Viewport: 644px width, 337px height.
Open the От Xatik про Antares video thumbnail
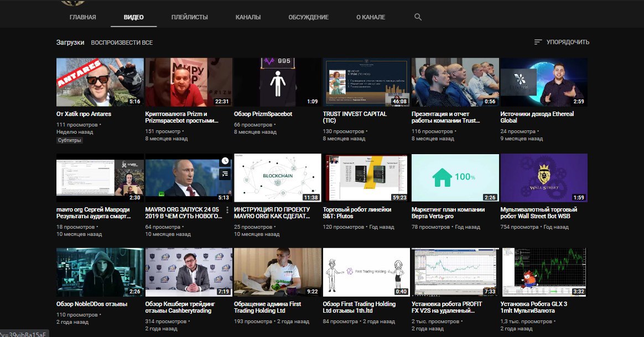click(100, 82)
